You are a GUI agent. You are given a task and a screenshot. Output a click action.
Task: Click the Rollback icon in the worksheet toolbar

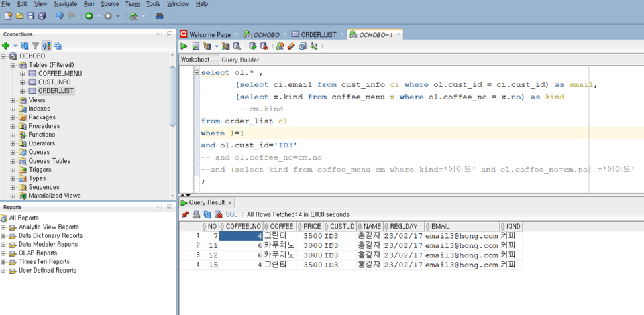point(264,46)
